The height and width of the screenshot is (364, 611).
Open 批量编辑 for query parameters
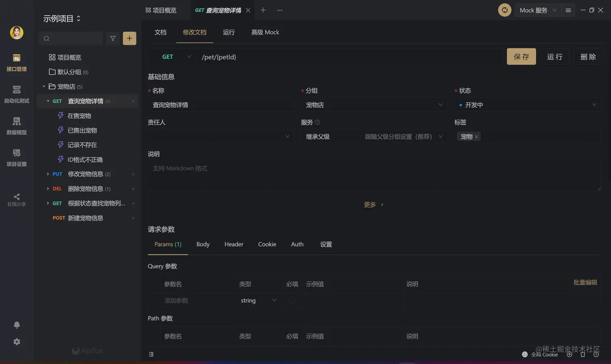pyautogui.click(x=585, y=282)
